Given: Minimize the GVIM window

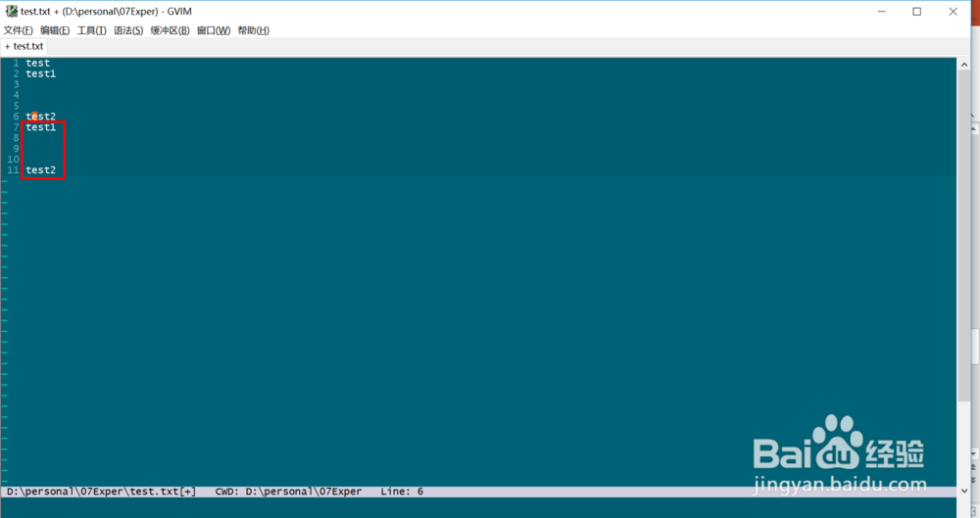Looking at the screenshot, I should click(x=882, y=11).
